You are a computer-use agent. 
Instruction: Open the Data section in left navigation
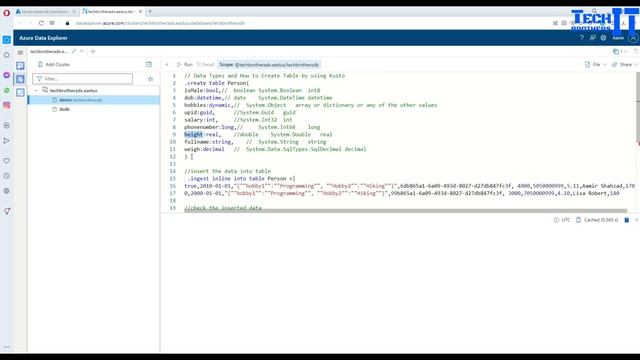coord(20,65)
